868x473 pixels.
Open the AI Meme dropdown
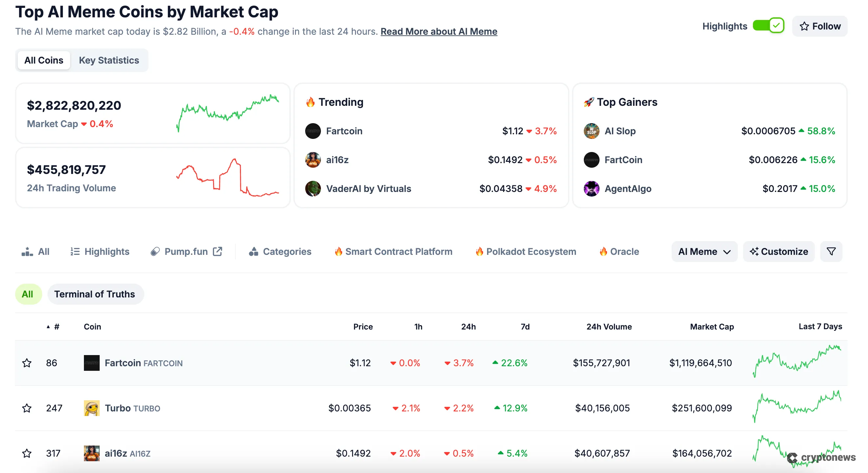[x=704, y=252]
